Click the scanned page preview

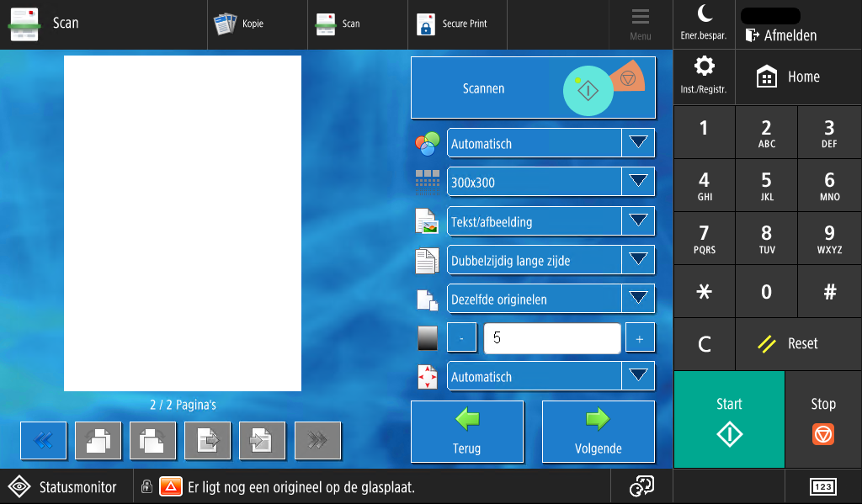tap(183, 223)
